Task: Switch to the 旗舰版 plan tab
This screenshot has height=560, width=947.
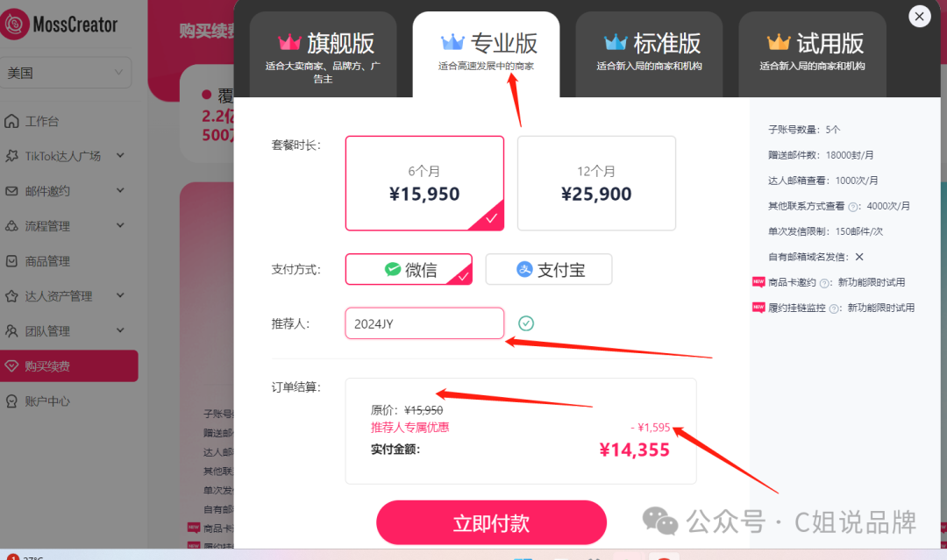Action: 323,55
